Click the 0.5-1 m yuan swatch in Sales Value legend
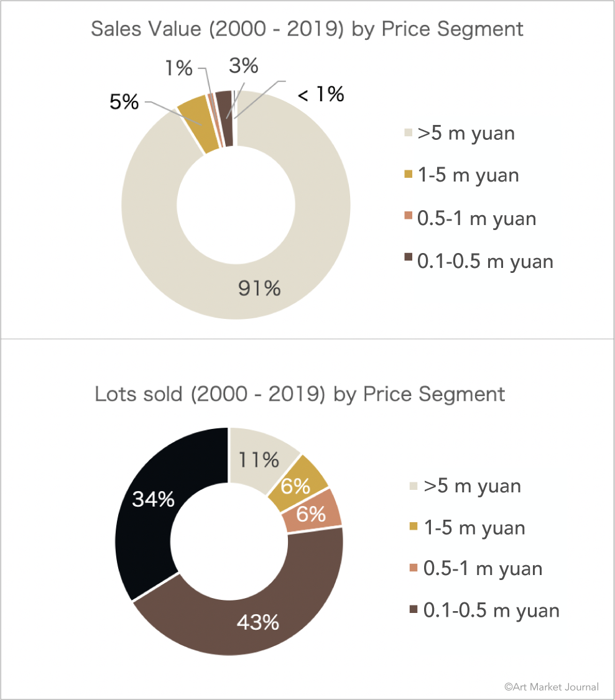This screenshot has height=700, width=615. point(409,215)
